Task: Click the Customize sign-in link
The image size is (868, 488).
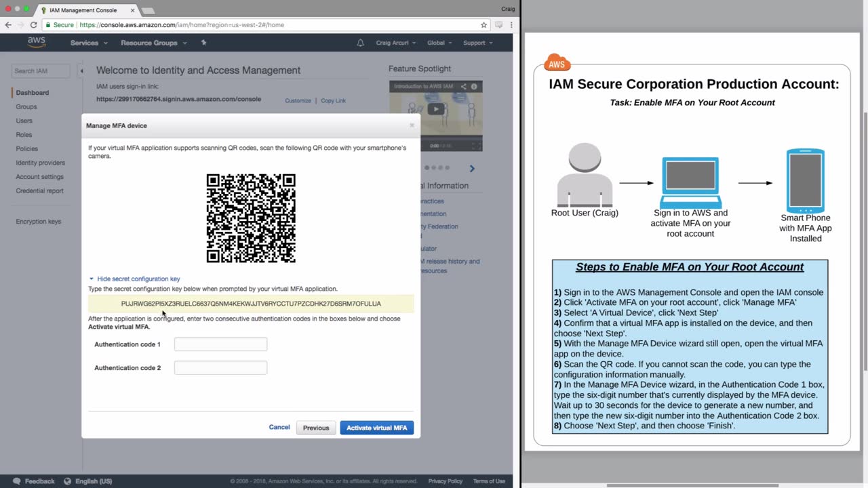Action: point(298,101)
